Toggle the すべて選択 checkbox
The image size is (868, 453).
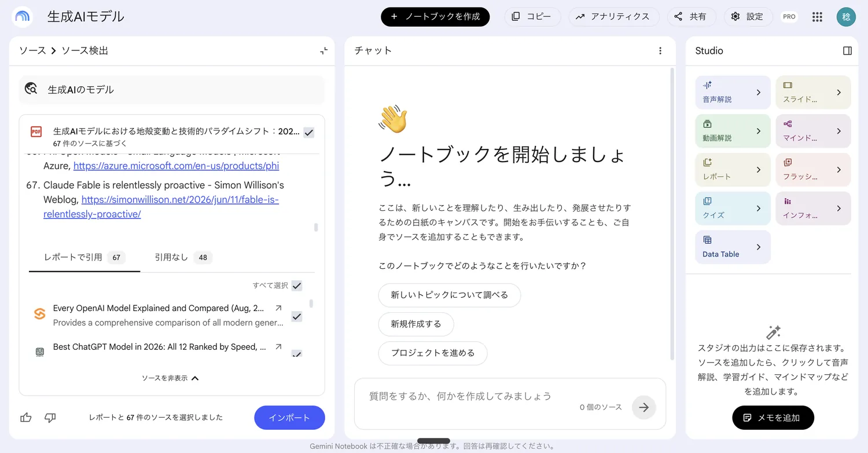[x=297, y=286]
